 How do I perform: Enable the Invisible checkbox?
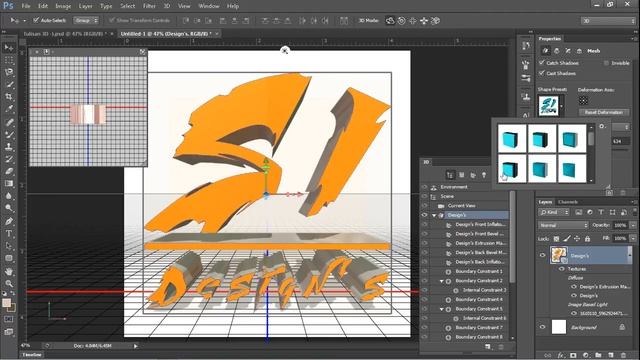coord(606,63)
